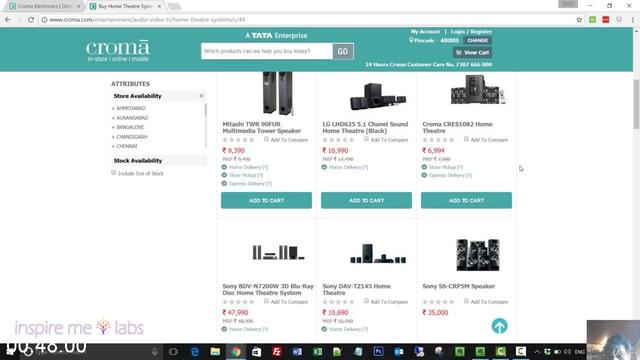Screen dimensions: 640x360
Task: Reload the Croma page
Action: 31,20
